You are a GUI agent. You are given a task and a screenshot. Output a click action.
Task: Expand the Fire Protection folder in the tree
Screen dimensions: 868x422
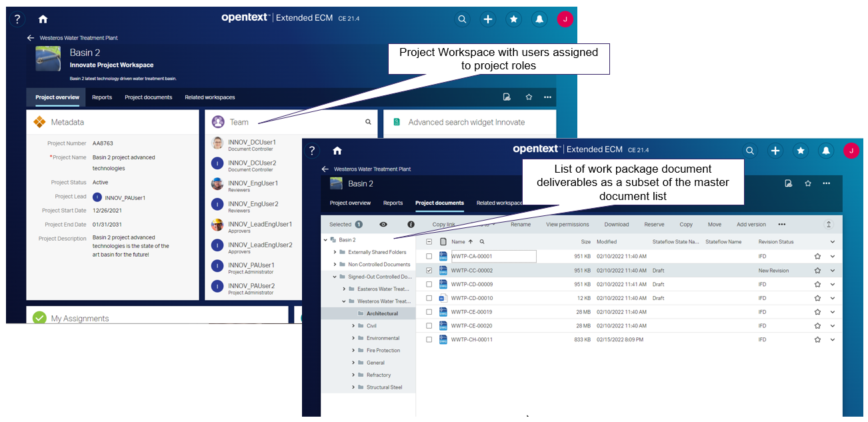[353, 351]
